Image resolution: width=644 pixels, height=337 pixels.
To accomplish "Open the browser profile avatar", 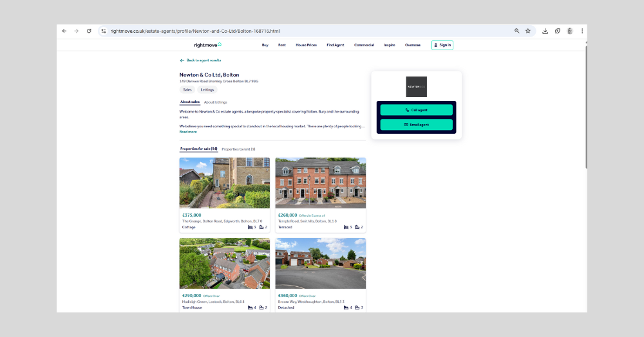I will click(570, 31).
